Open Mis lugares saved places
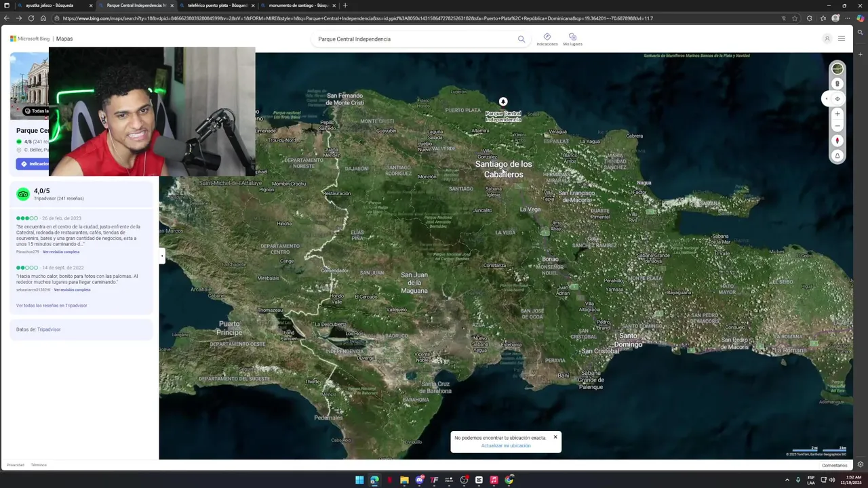This screenshot has width=868, height=488. 572,39
